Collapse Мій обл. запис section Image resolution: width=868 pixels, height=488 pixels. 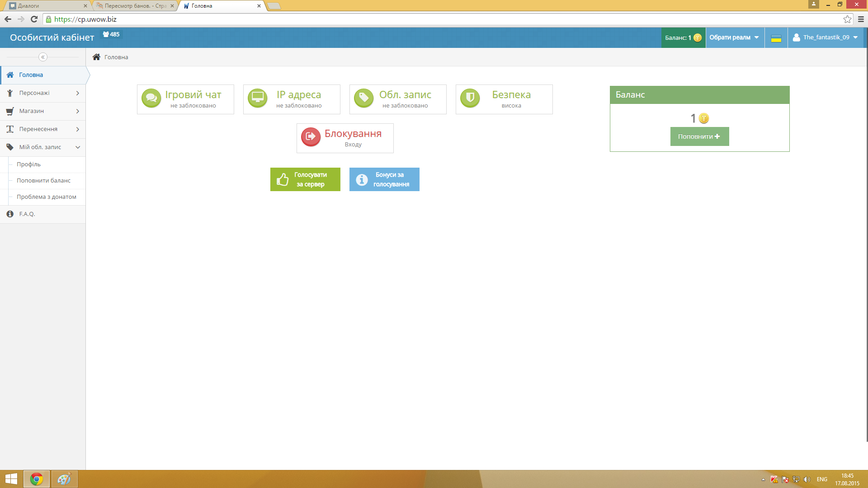pos(43,147)
